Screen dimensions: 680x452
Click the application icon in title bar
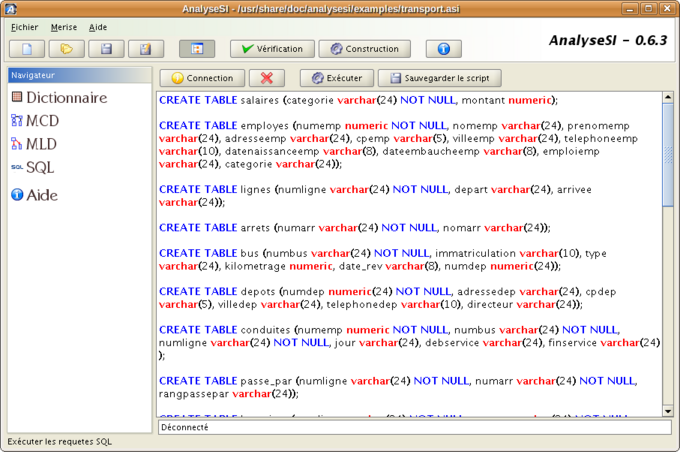(x=10, y=9)
